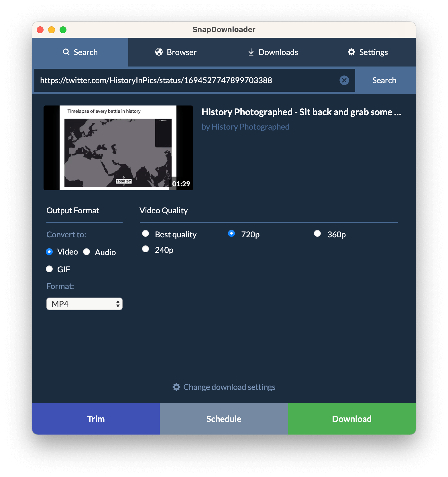Open the Change download settings link
The width and height of the screenshot is (448, 477).
(x=229, y=387)
